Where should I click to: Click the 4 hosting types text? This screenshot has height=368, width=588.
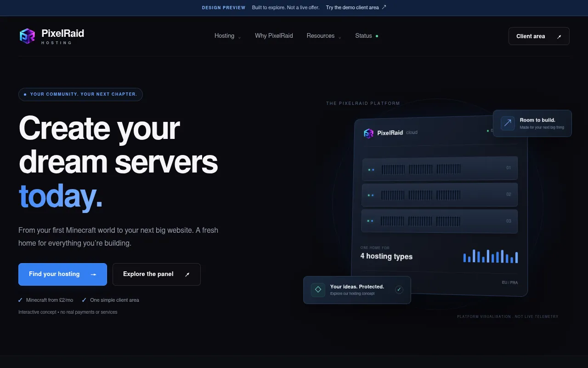coord(386,256)
